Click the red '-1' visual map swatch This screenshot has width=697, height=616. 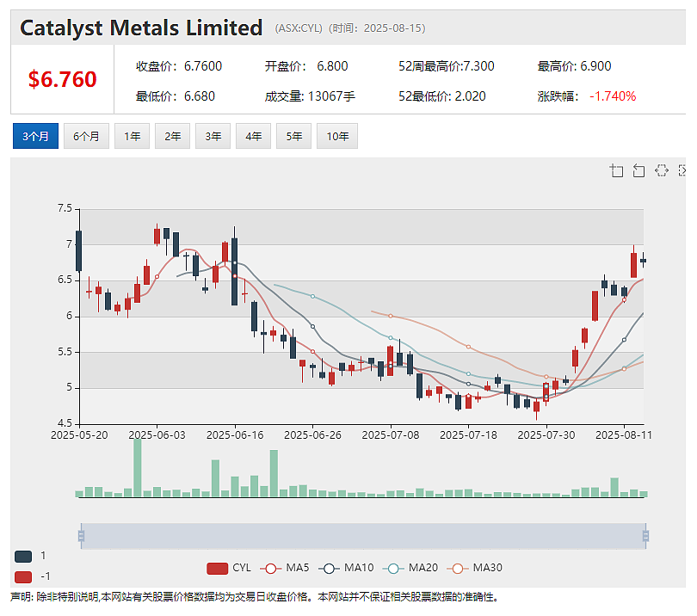pyautogui.click(x=23, y=577)
